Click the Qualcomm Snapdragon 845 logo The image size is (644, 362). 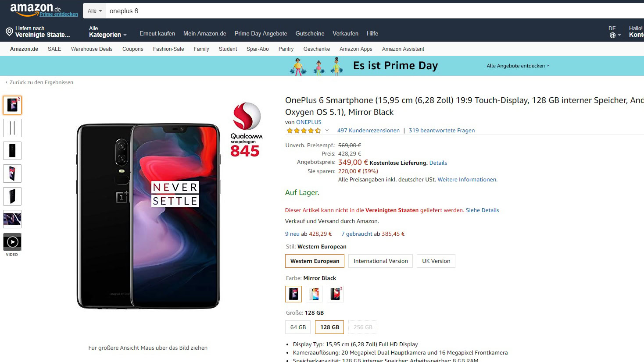(x=246, y=130)
